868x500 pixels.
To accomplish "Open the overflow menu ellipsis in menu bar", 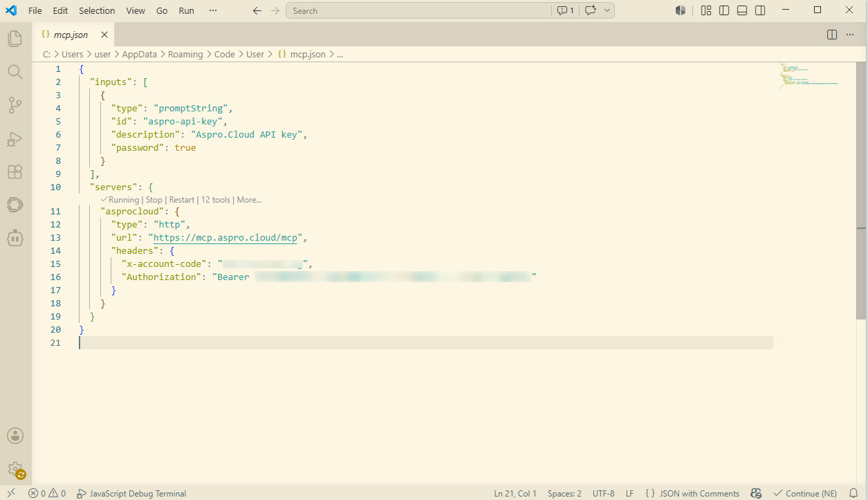I will tap(212, 10).
